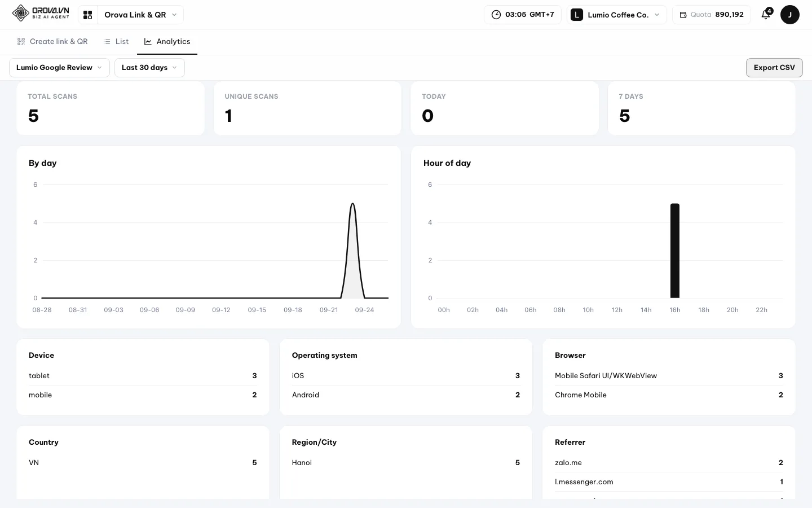Click the Hanoi row under Region/City

click(406, 463)
